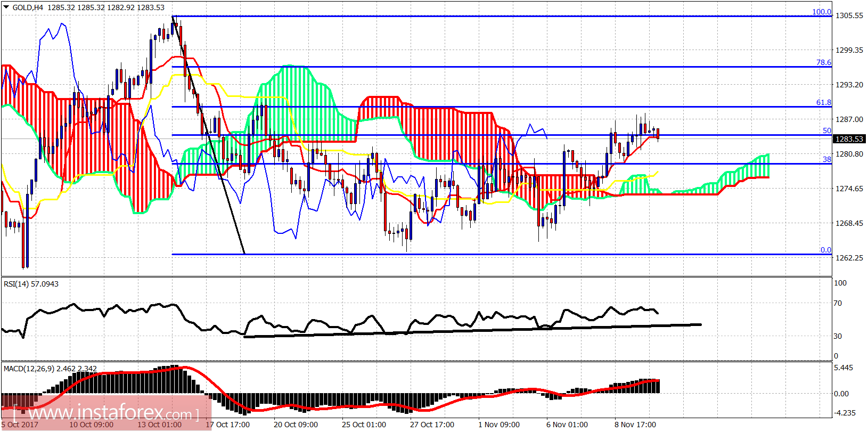Click the 6 Nov 01:00 time label
Image resolution: width=868 pixels, height=432 pixels.
(567, 425)
